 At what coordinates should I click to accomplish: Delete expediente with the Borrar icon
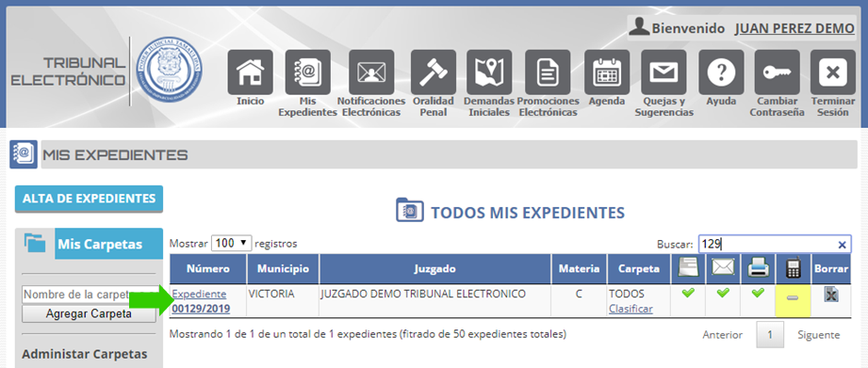pos(830,295)
